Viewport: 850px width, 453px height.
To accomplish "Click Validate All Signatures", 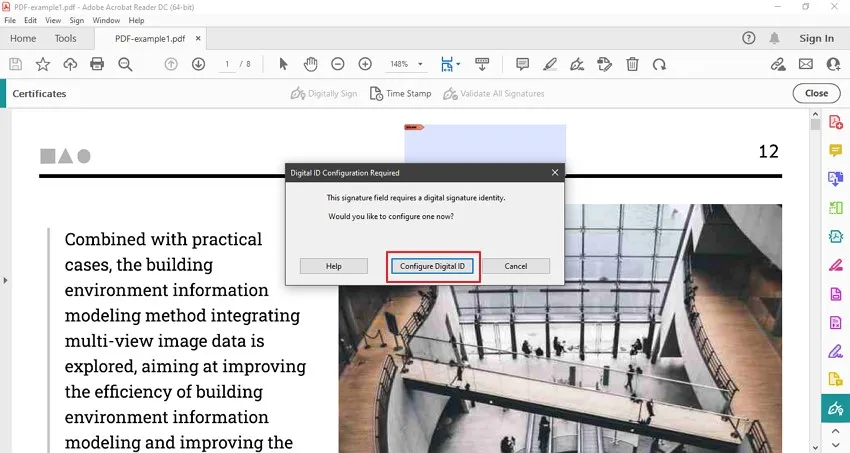I will 493,94.
